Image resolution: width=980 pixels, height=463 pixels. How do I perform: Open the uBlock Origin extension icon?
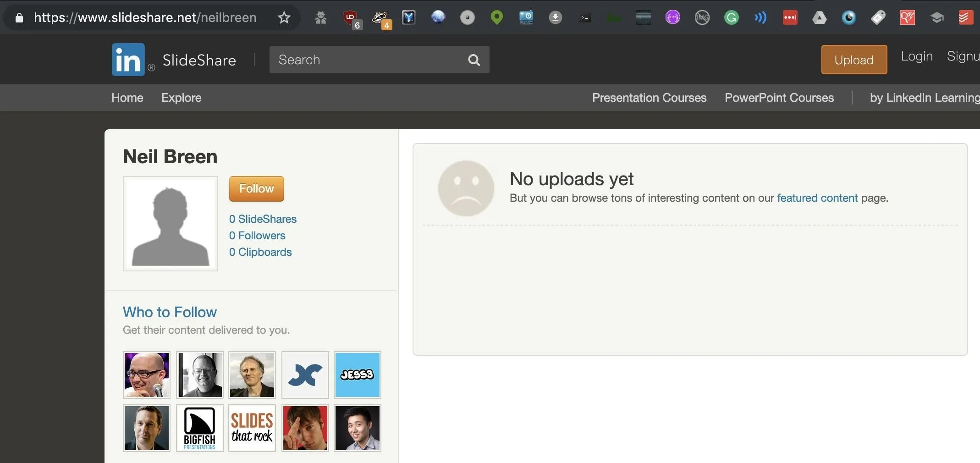click(x=351, y=18)
